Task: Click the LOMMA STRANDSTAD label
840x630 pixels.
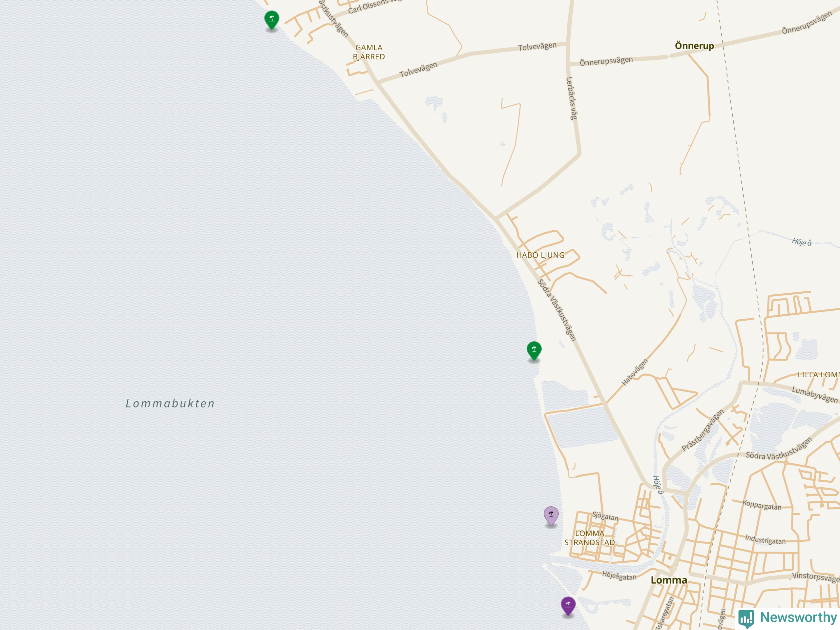Action: coord(589,538)
